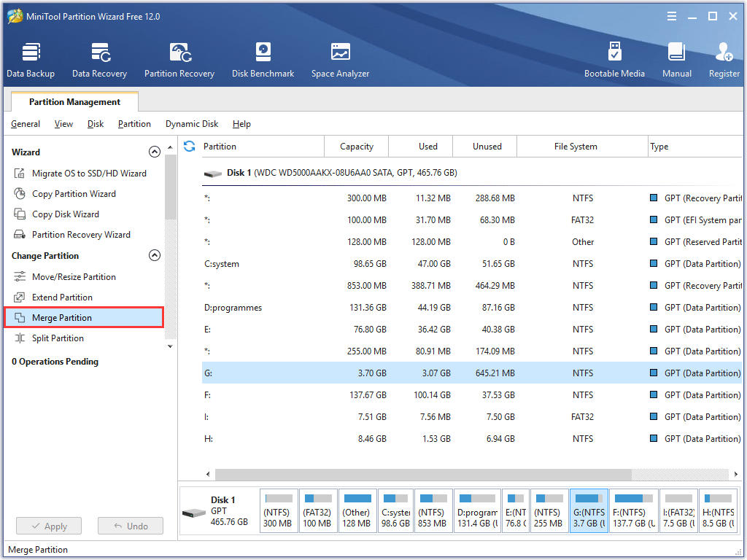Screen dimensions: 747x560
Task: Open the Disk menu
Action: pyautogui.click(x=96, y=124)
